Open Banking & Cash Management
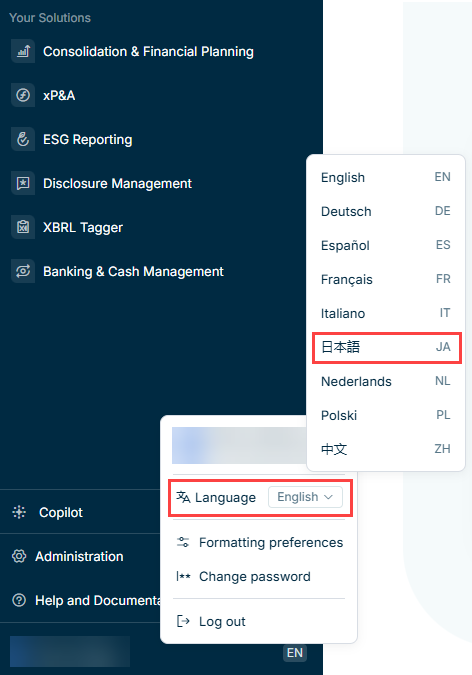The height and width of the screenshot is (675, 472). (x=133, y=272)
